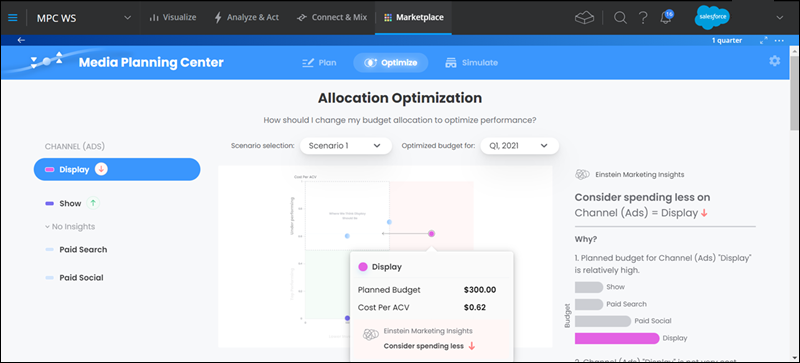800x363 pixels.
Task: Open the hamburger main menu
Action: click(13, 17)
